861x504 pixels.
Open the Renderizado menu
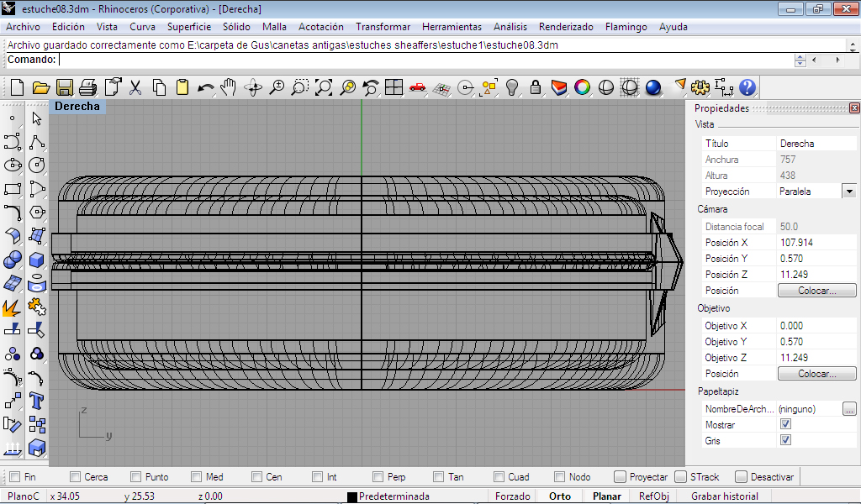(566, 27)
